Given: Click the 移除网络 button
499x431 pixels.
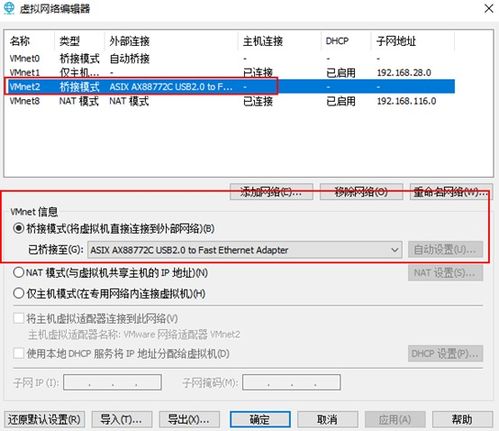Looking at the screenshot, I should [361, 192].
